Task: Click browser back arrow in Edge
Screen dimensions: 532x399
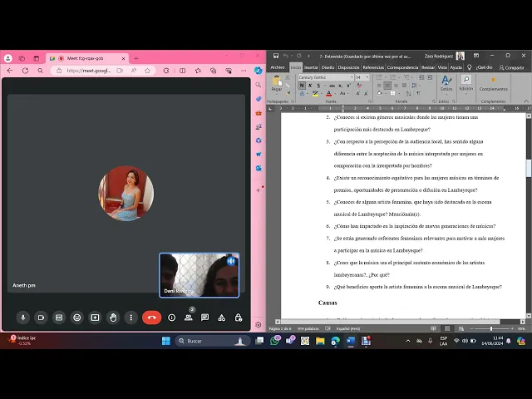Action: [x=10, y=71]
